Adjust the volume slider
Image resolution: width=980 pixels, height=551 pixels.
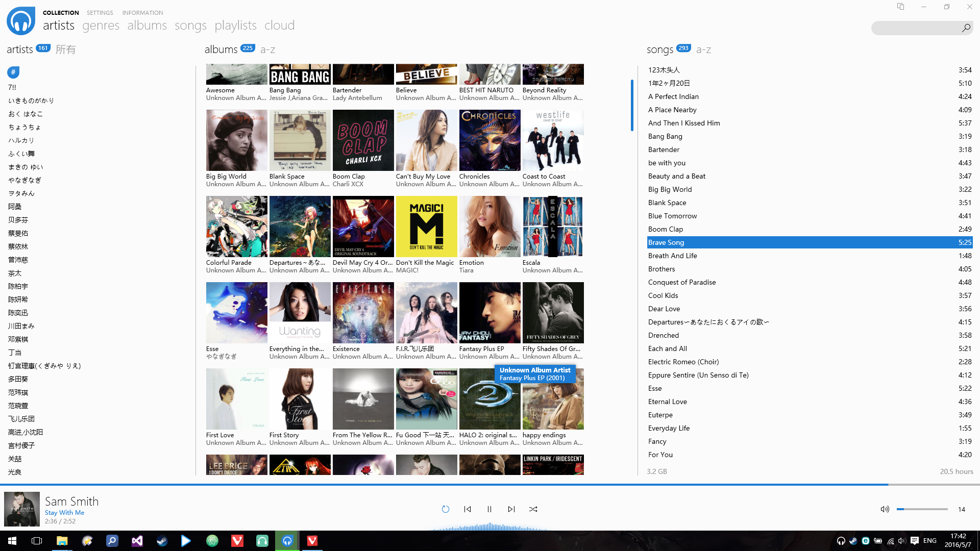tap(922, 509)
